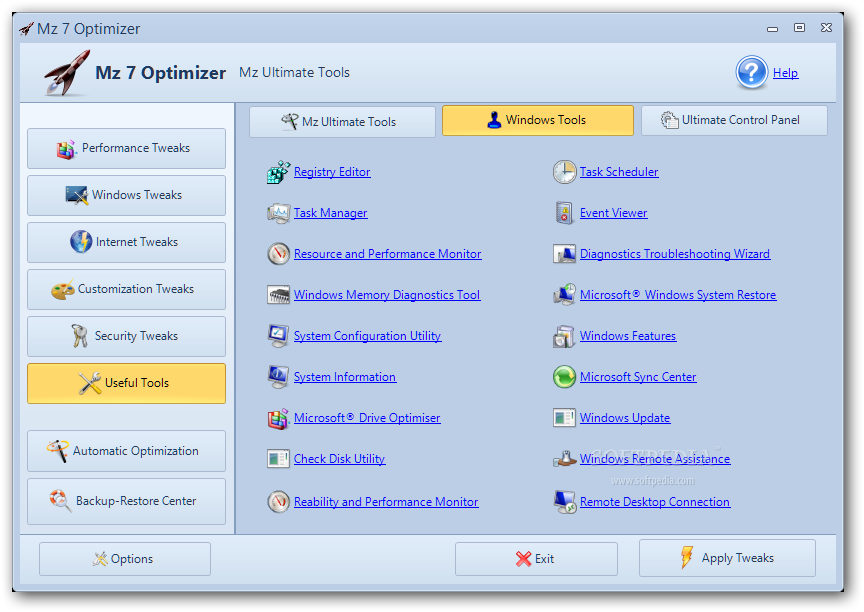The height and width of the screenshot is (612, 864).
Task: Open Microsoft Windows System Restore link
Action: pos(678,295)
